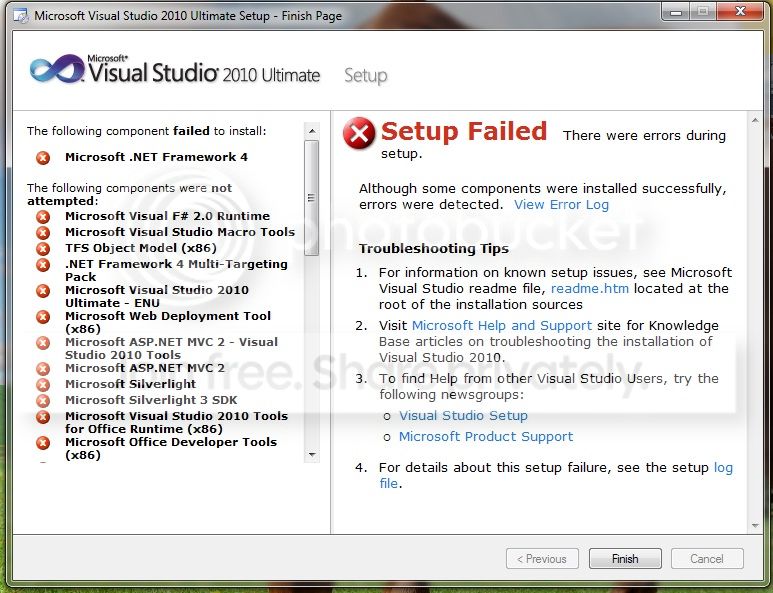The height and width of the screenshot is (593, 773).
Task: Select 'Microsoft Visual Studio Macro Tools' text
Action: (180, 232)
